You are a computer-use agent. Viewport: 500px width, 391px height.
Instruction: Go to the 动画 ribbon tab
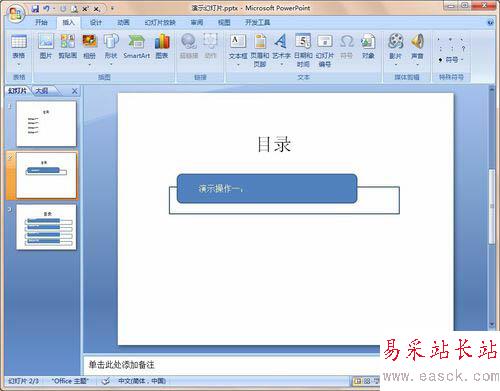pyautogui.click(x=123, y=22)
